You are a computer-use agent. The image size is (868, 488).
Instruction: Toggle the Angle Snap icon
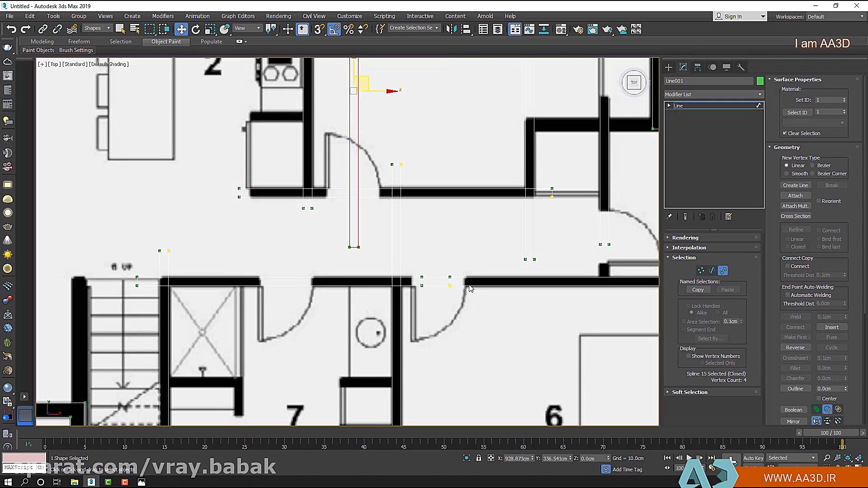334,29
